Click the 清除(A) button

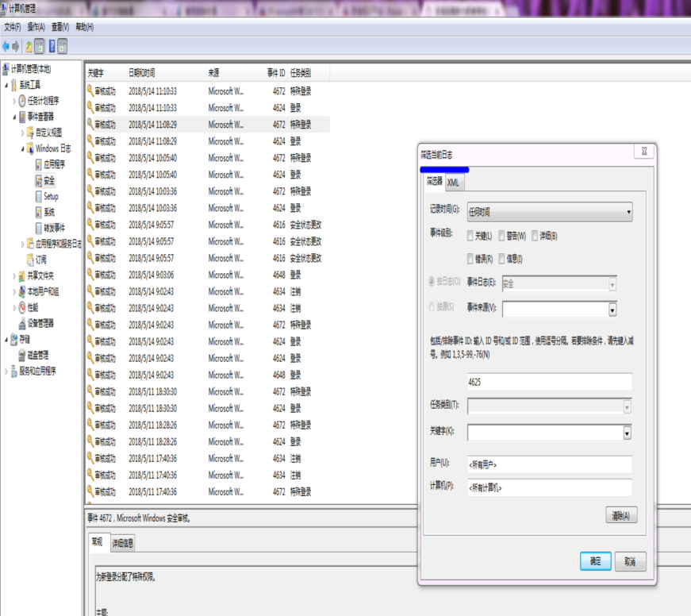(620, 516)
